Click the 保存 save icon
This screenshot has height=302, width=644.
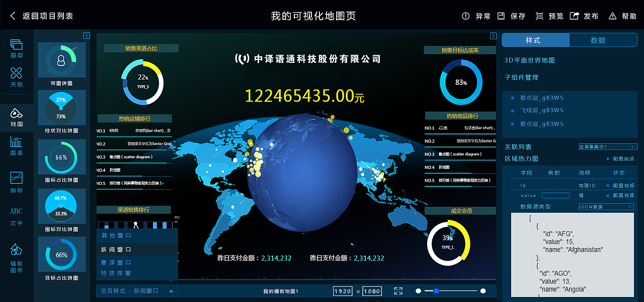tap(501, 16)
